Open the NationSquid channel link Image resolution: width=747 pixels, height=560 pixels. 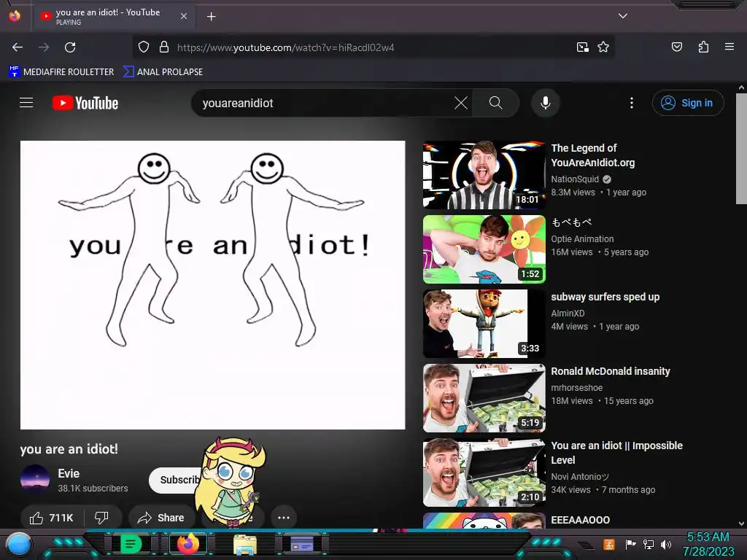[575, 179]
